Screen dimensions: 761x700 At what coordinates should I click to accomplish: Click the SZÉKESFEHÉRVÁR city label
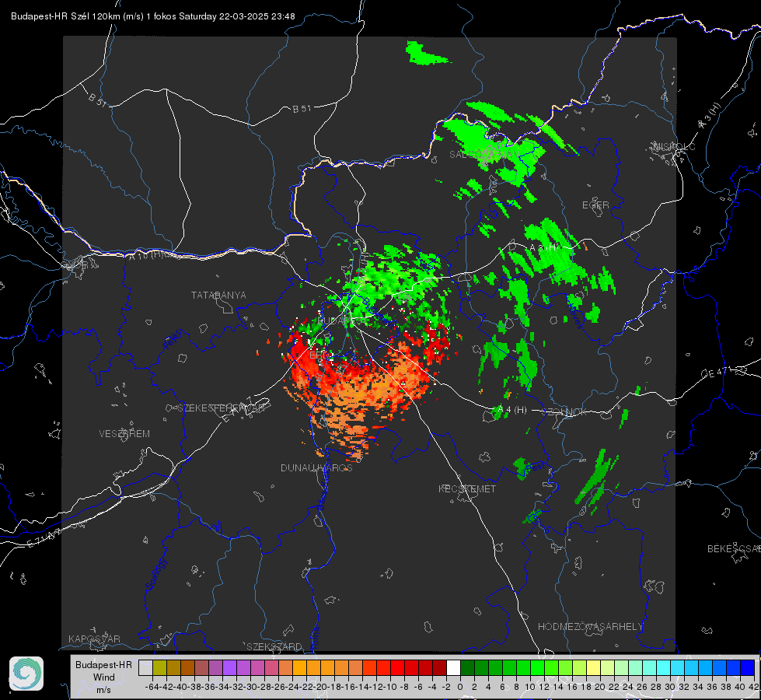coord(220,408)
